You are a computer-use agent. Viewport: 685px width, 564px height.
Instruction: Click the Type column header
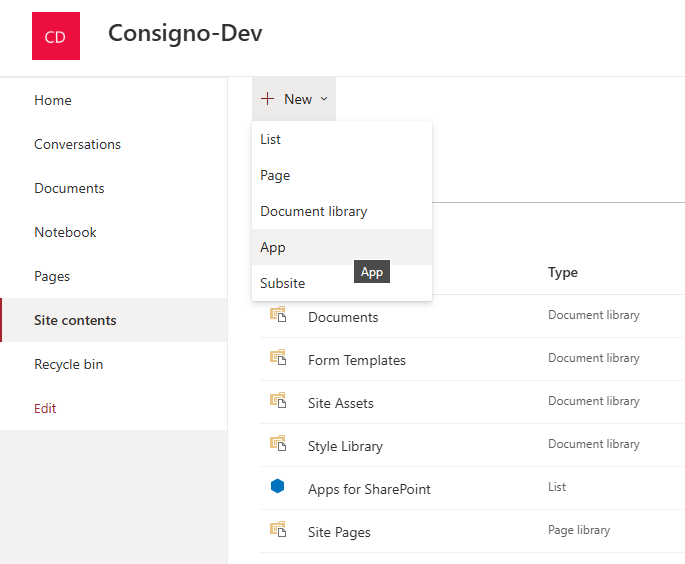coord(563,272)
